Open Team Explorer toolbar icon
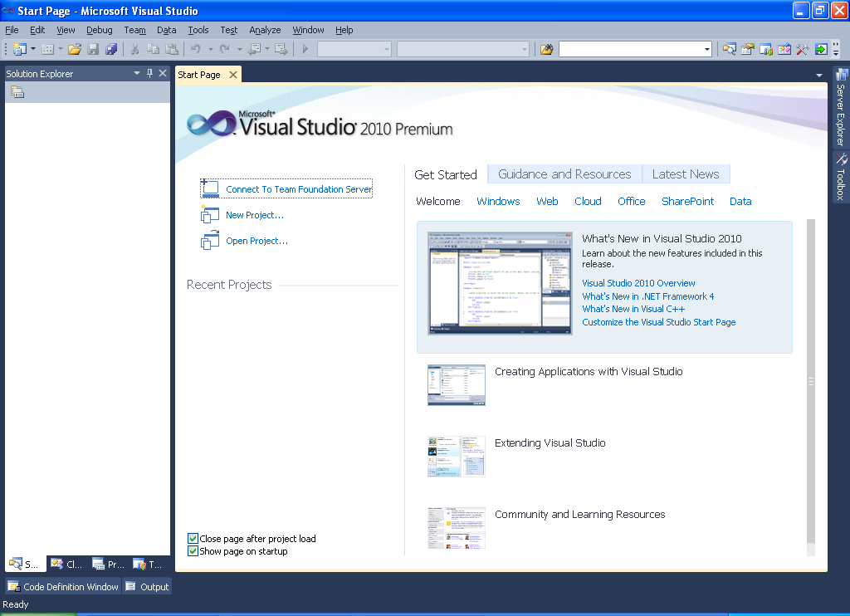Viewport: 850px width, 616px height. (766, 49)
